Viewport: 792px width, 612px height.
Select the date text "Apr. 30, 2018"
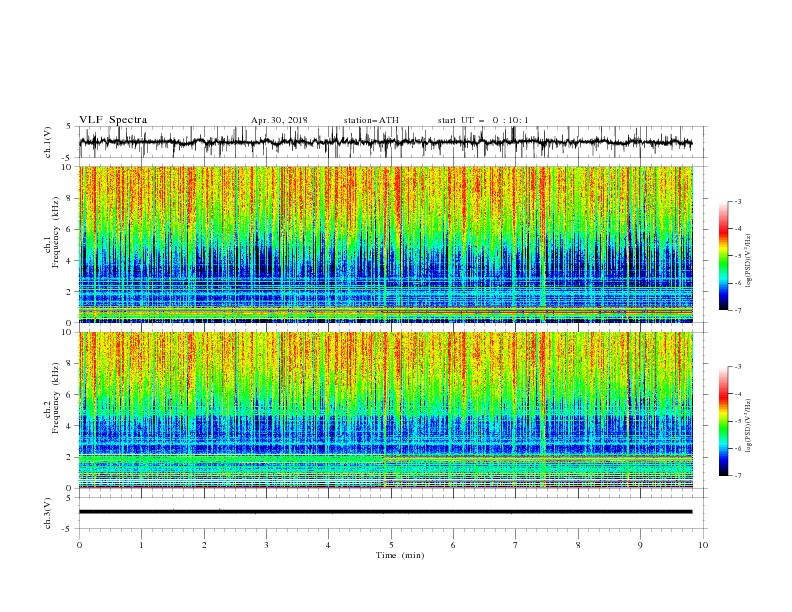(x=279, y=120)
